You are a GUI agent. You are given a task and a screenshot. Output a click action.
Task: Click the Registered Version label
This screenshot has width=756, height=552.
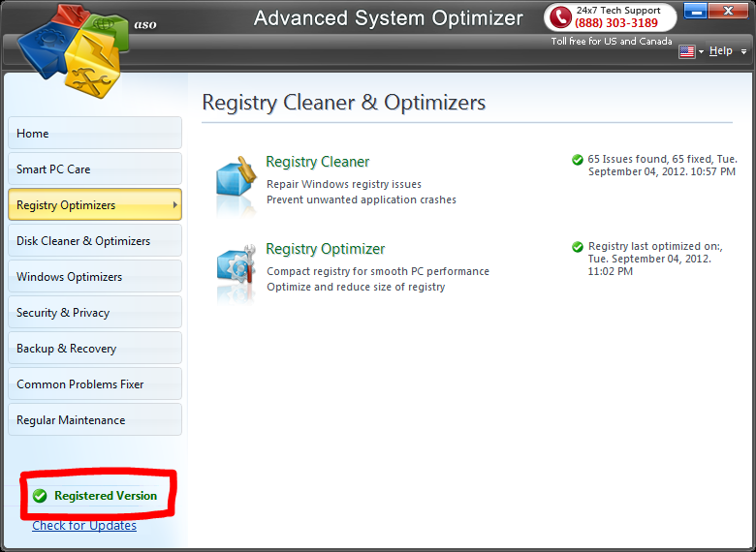(x=106, y=496)
